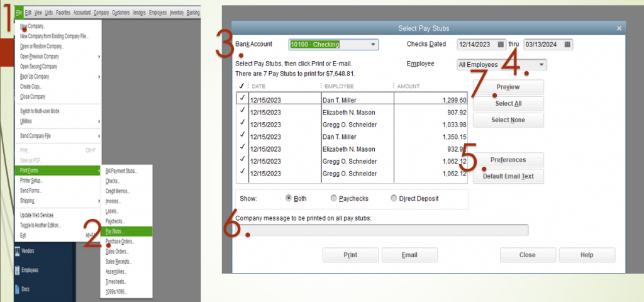This screenshot has height=302, width=644.
Task: Open calendar picker for the 03/13/2024 end date
Action: [567, 45]
